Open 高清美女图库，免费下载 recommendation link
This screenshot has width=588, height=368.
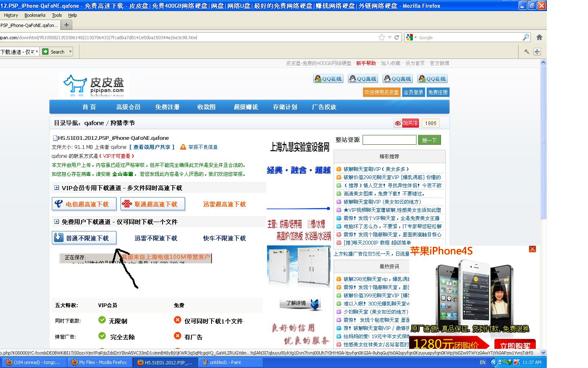point(384,194)
